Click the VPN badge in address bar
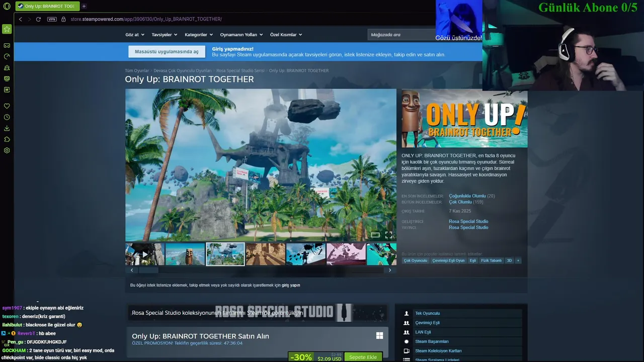This screenshot has width=644, height=362. click(52, 19)
